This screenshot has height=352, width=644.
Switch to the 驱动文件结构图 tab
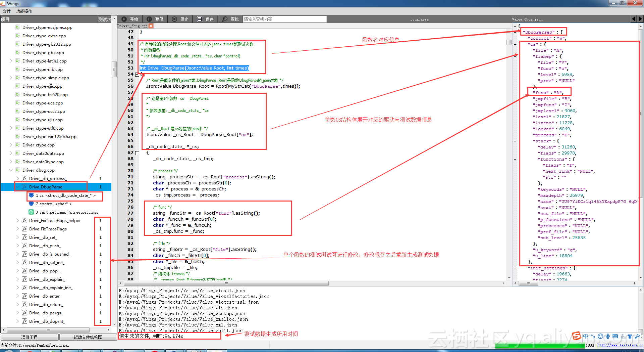click(x=88, y=337)
